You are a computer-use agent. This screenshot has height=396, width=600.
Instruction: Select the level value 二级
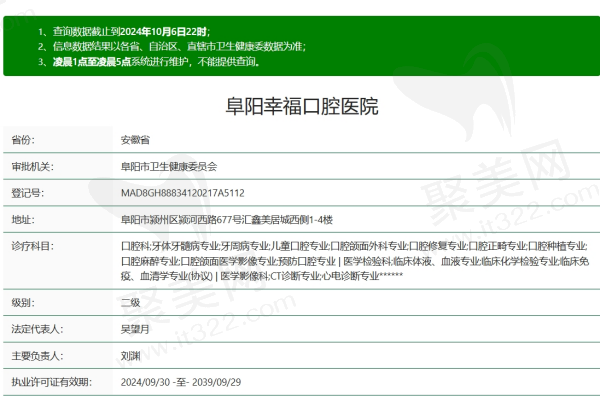click(130, 303)
